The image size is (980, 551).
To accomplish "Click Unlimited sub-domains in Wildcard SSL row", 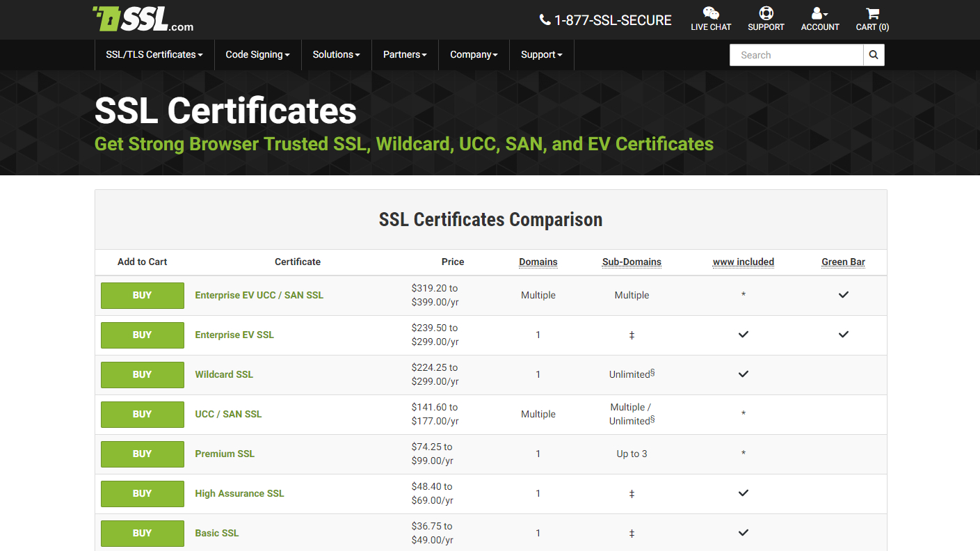I will (632, 374).
